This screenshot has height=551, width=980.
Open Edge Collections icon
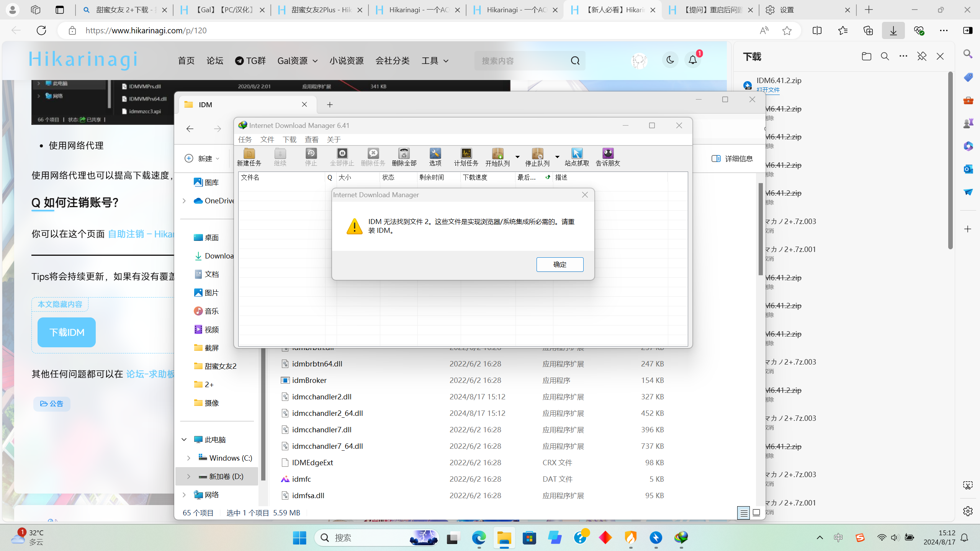coord(868,31)
